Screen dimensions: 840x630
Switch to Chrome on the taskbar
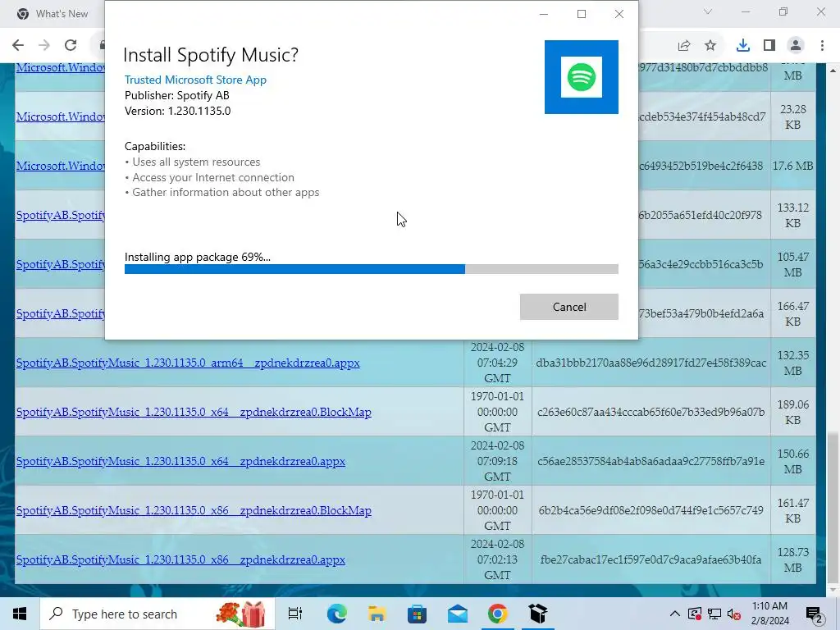498,614
